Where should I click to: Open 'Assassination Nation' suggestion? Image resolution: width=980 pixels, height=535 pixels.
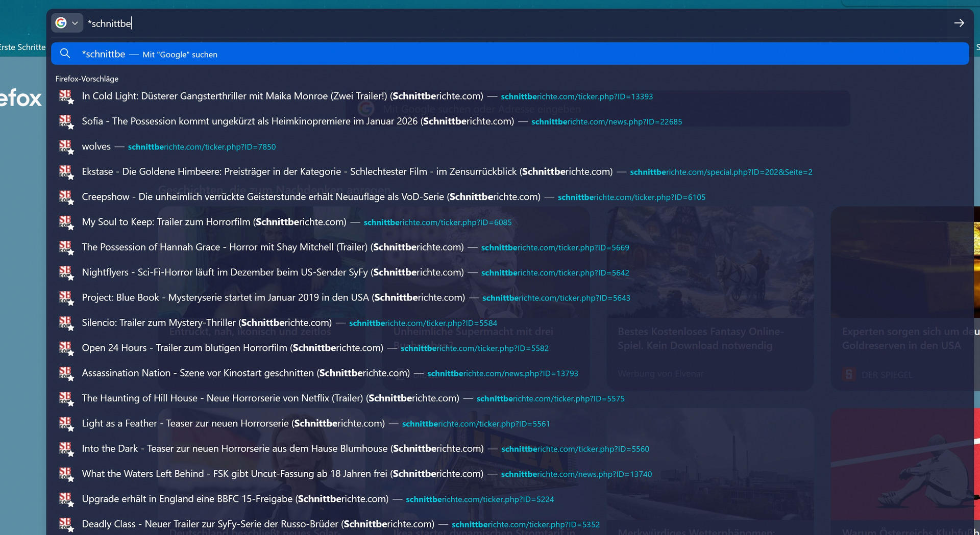click(x=510, y=373)
